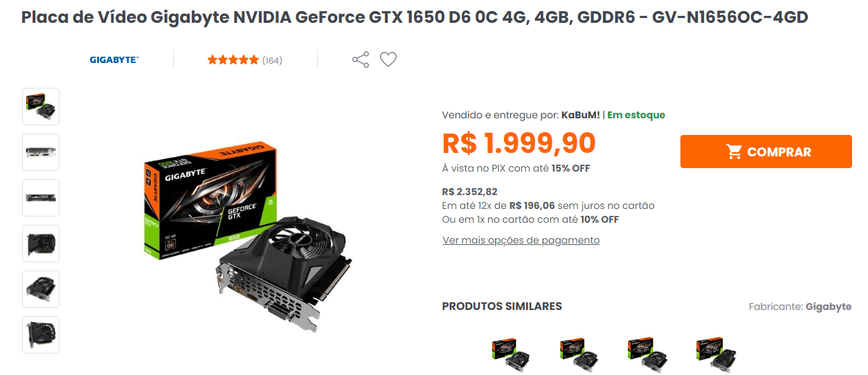Image resolution: width=868 pixels, height=375 pixels.
Task: Open Ver mais opções de pagamento
Action: click(x=521, y=240)
